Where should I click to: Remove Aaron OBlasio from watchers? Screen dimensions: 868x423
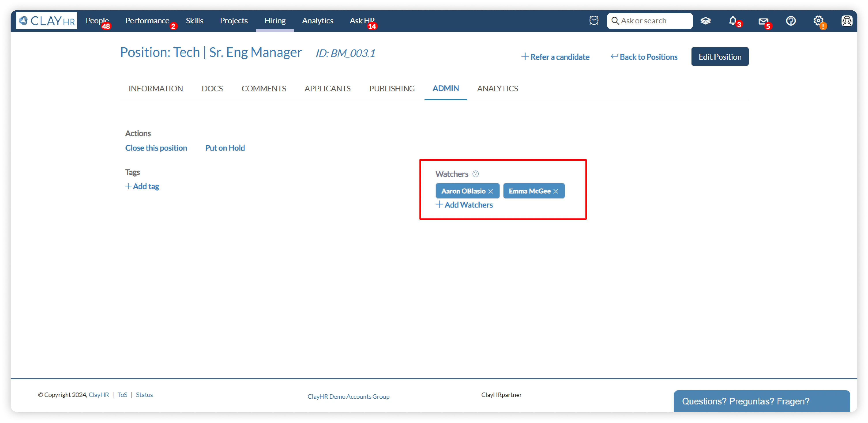tap(491, 191)
